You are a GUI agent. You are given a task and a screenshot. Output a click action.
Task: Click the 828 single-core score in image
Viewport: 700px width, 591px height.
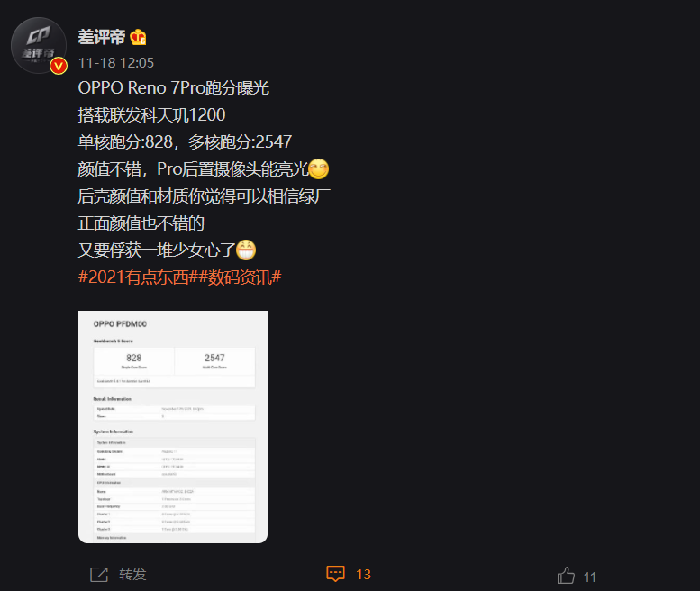point(134,358)
